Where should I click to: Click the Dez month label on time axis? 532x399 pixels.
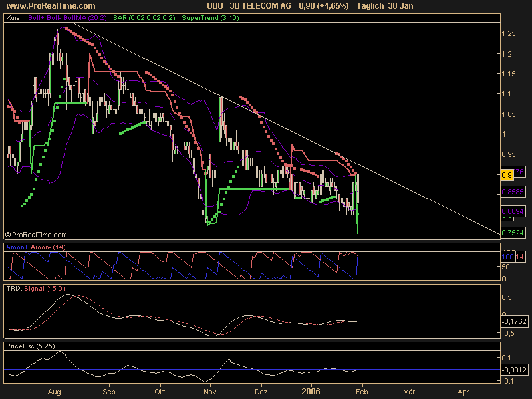(261, 392)
